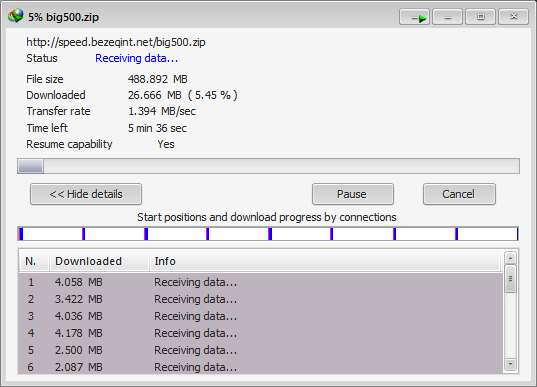
Task: Click the N. column header
Action: 34,261
